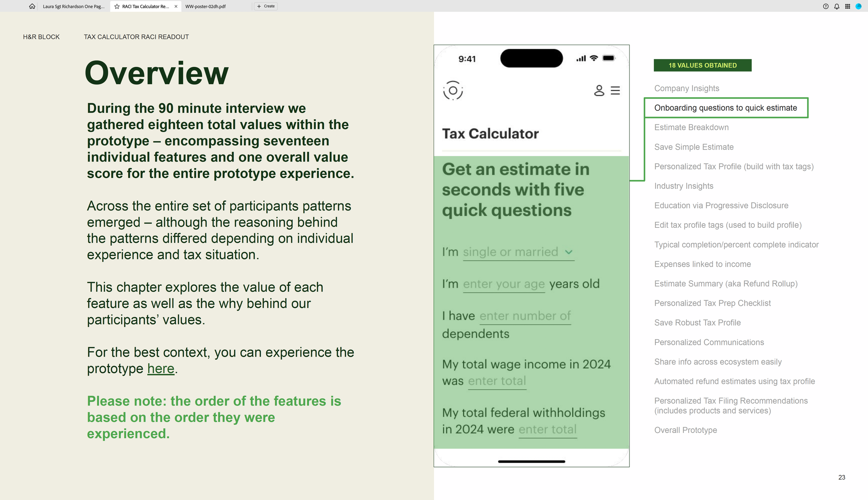Open the Help question mark icon
Image resolution: width=868 pixels, height=500 pixels.
coord(826,6)
